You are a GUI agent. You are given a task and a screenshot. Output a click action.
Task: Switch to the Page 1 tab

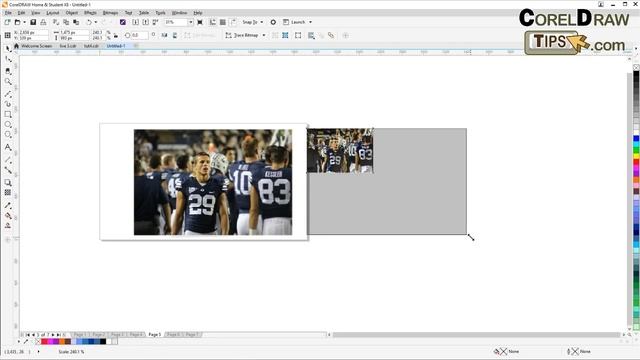click(x=79, y=335)
